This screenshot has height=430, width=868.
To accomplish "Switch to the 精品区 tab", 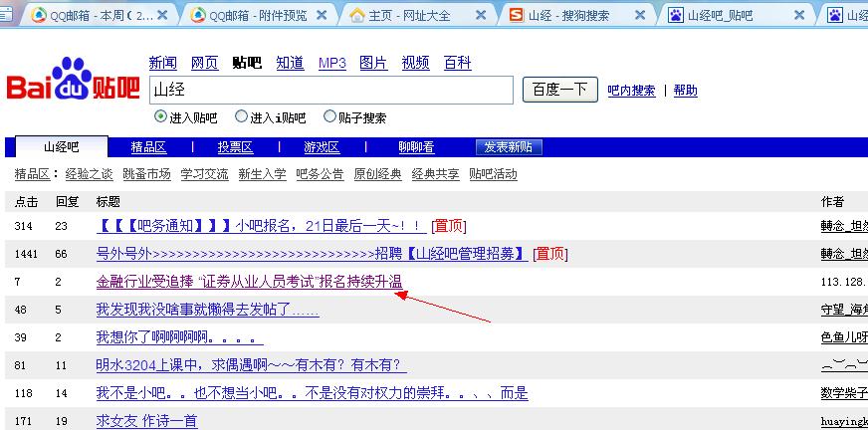I will [148, 147].
